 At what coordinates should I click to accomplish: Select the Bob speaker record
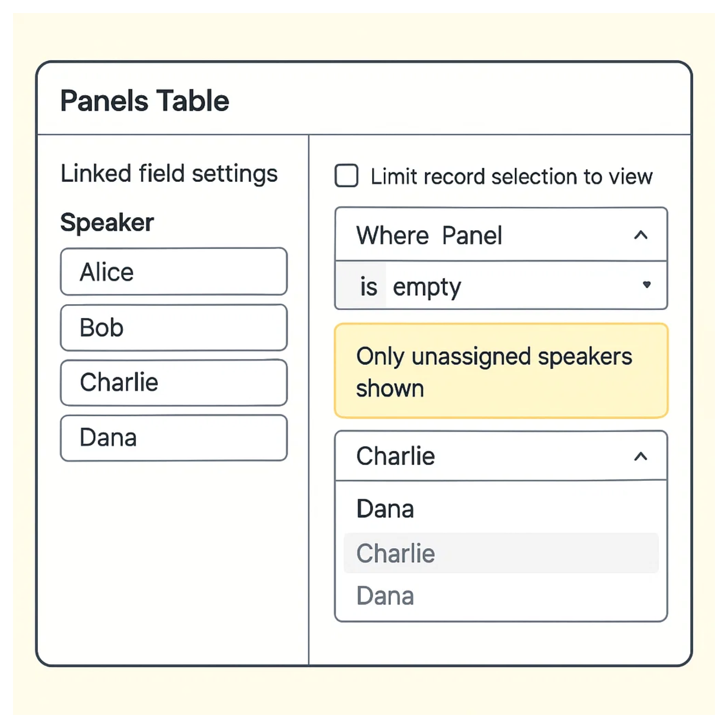pyautogui.click(x=174, y=328)
